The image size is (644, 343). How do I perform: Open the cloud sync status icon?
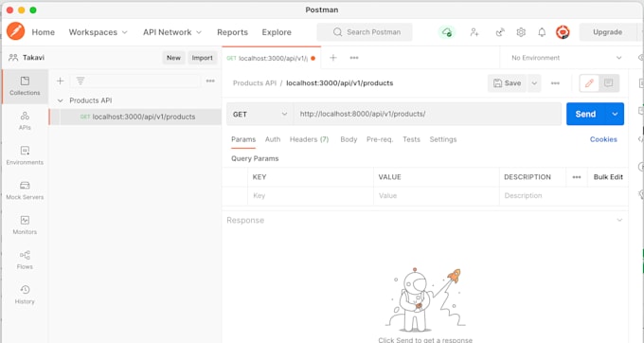(446, 32)
